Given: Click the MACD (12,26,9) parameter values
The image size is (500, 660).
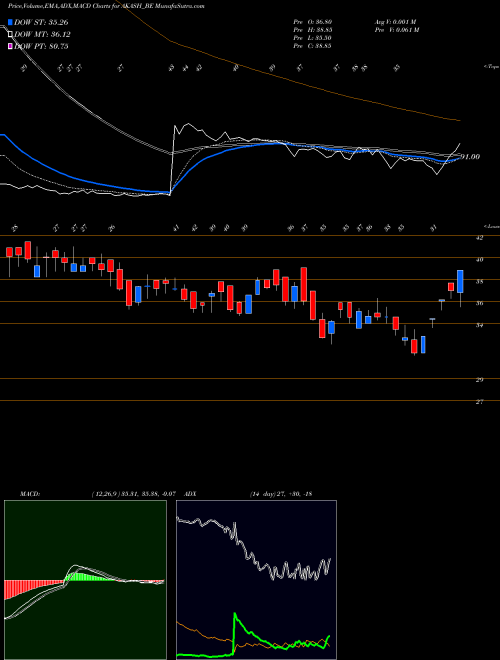Looking at the screenshot, I should (x=133, y=494).
